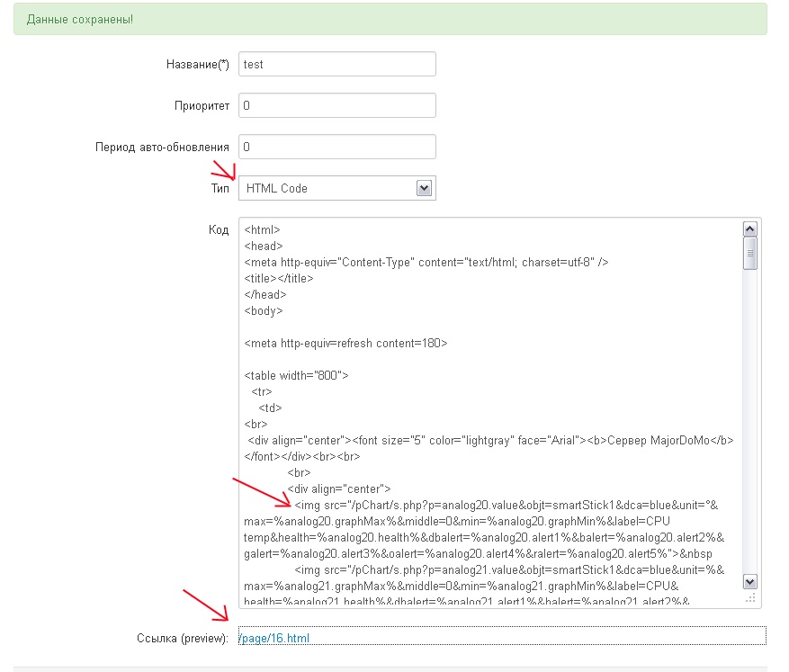The image size is (789, 672).
Task: Click the <body> line in the code
Action: click(264, 310)
